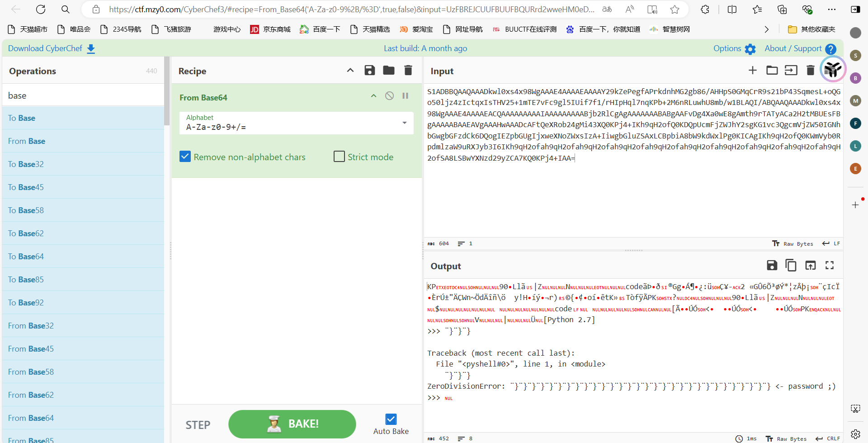Open 京东商城 bookmark

coord(270,29)
